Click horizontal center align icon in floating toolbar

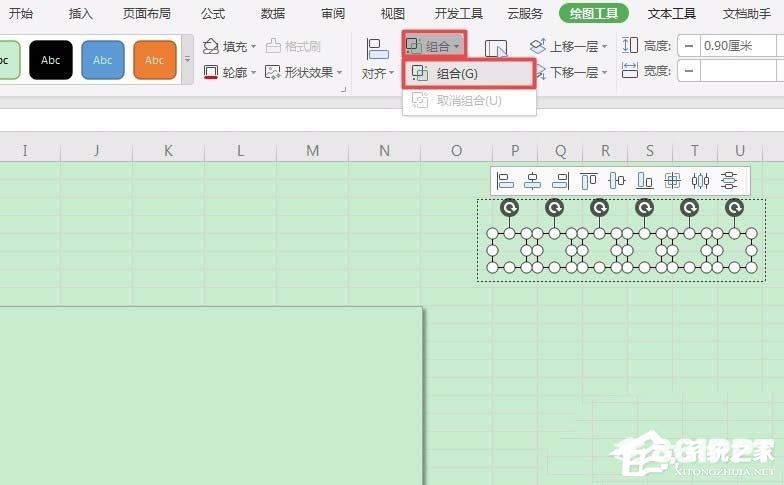pyautogui.click(x=533, y=181)
